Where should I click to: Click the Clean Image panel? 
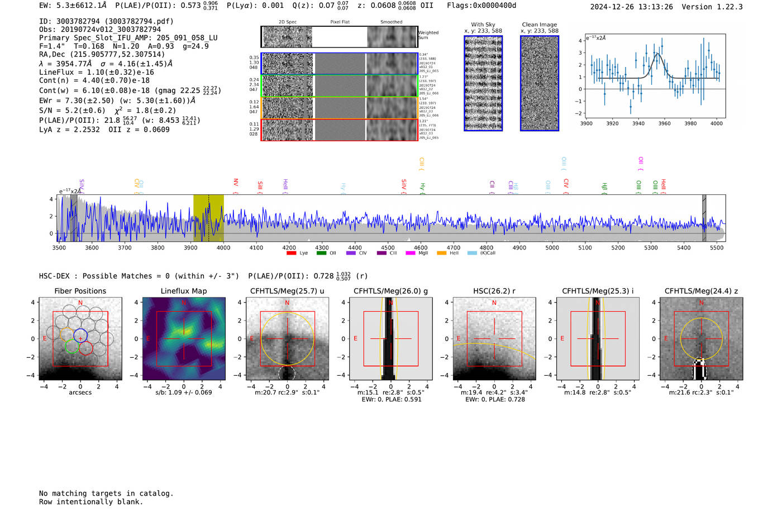[x=540, y=83]
